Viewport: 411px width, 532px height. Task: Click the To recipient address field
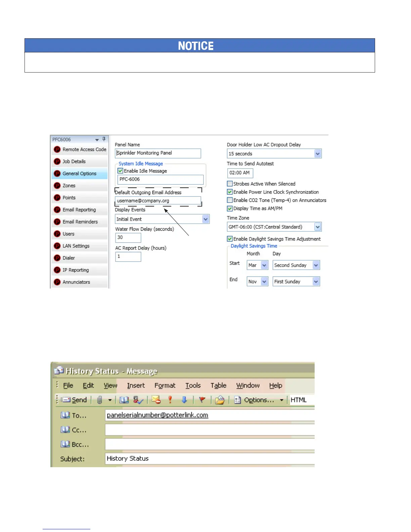click(x=210, y=415)
